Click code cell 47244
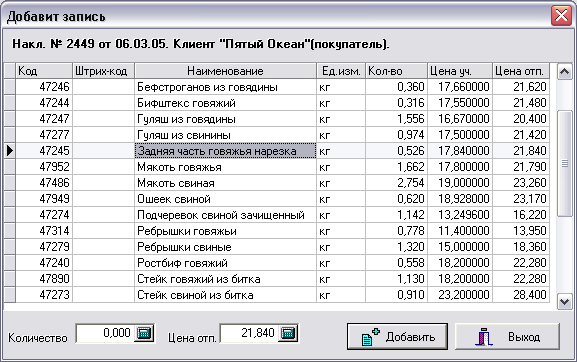This screenshot has width=577, height=362. pos(44,103)
